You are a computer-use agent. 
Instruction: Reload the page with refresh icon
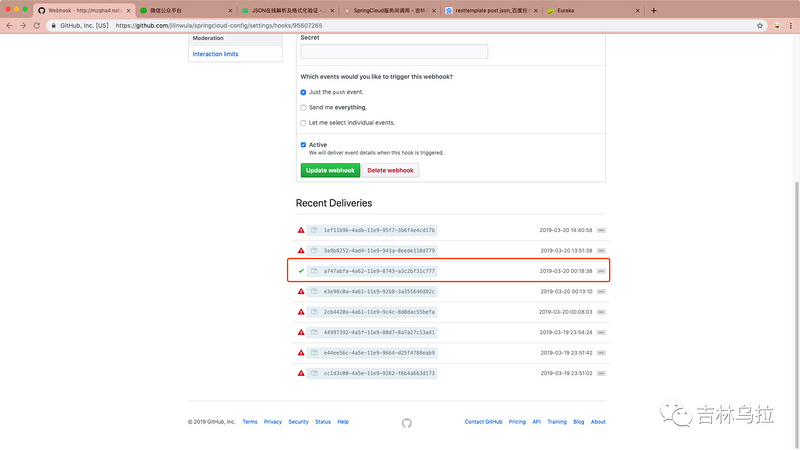[37, 26]
